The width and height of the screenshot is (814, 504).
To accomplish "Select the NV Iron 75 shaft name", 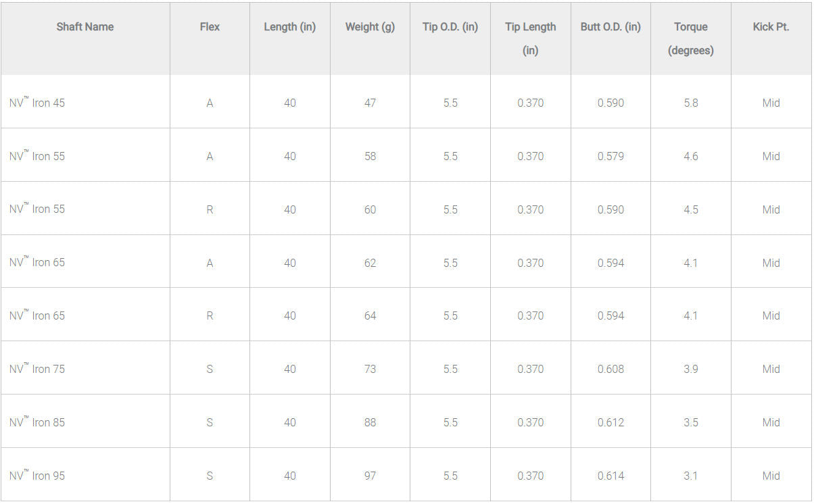I will [38, 369].
